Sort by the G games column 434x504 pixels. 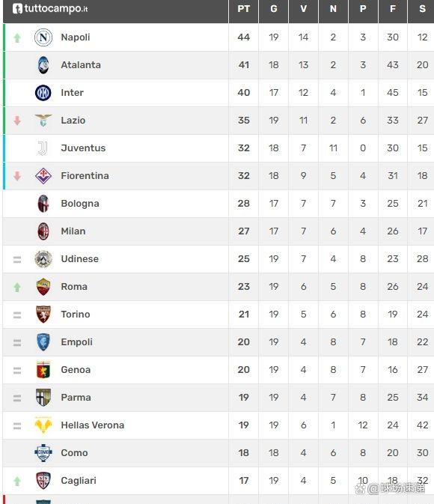point(273,9)
